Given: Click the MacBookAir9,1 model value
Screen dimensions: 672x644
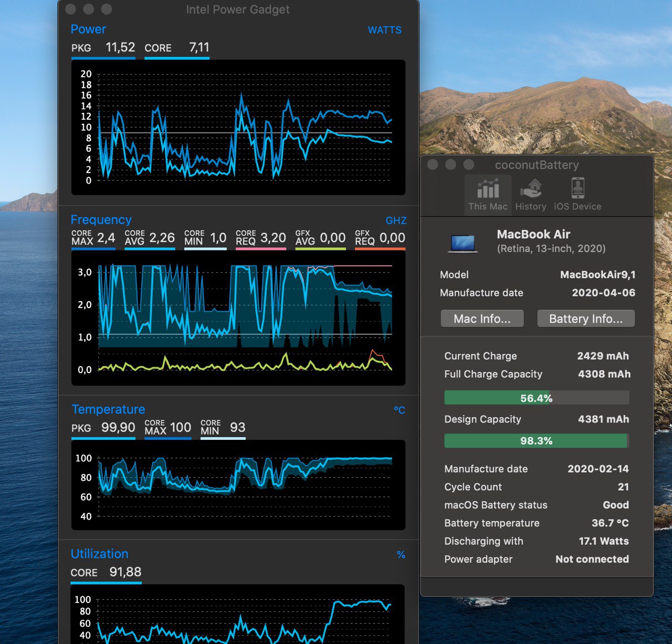Looking at the screenshot, I should 597,275.
